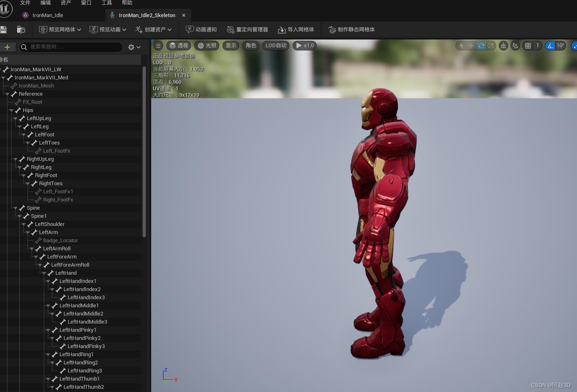Collapse the RightUpLeg bone node

15,159
